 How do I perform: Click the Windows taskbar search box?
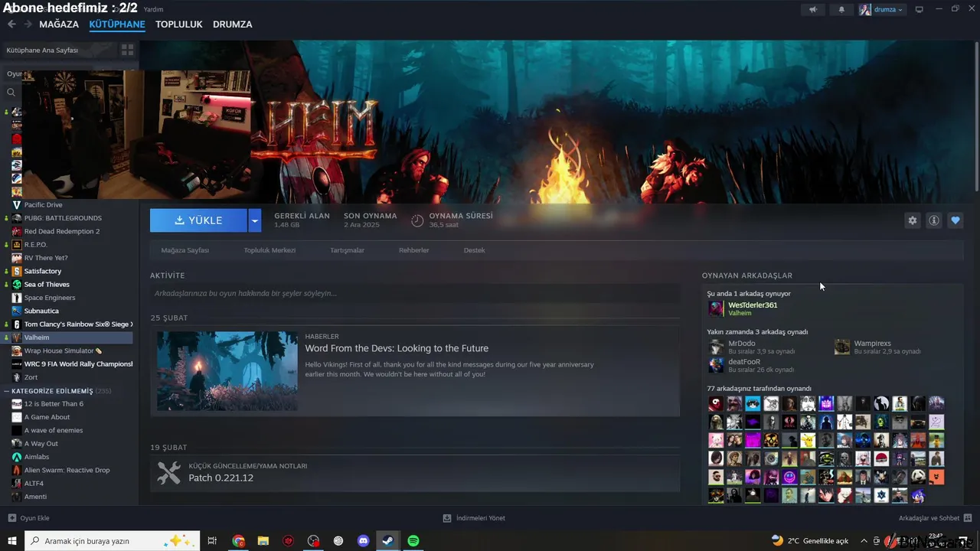click(x=113, y=541)
